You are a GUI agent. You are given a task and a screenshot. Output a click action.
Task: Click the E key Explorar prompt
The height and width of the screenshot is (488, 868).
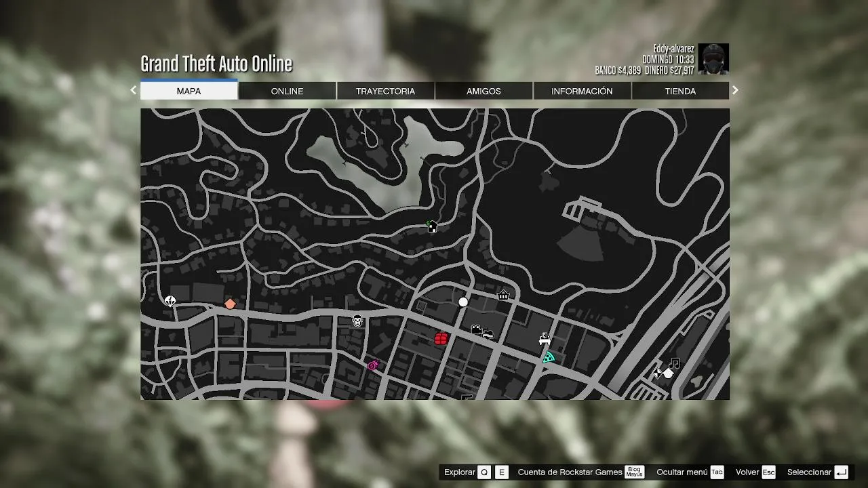[501, 472]
